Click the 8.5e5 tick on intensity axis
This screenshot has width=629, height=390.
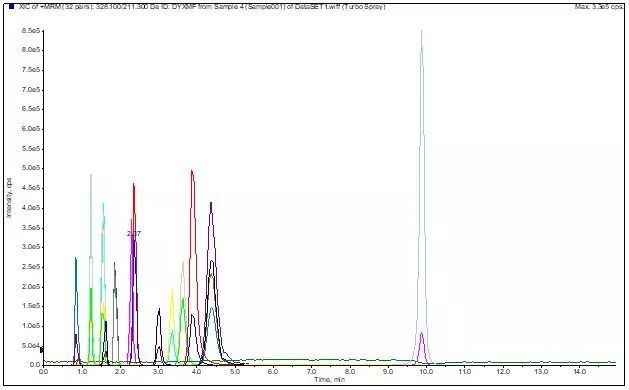click(x=31, y=31)
